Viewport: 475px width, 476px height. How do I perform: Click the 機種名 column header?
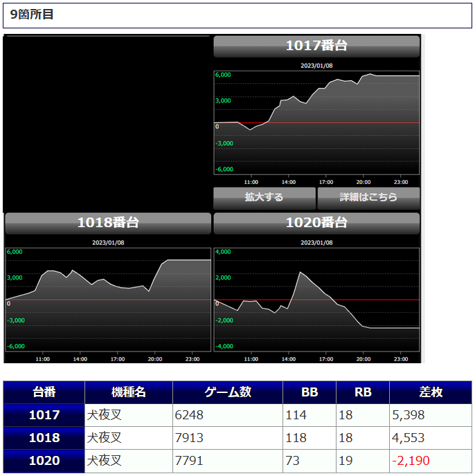(x=129, y=392)
